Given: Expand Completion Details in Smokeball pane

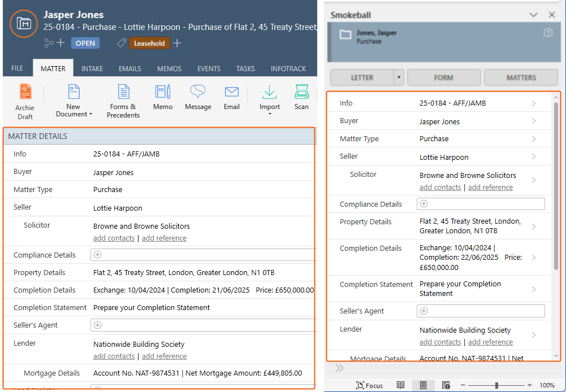Looking at the screenshot, I should (534, 258).
